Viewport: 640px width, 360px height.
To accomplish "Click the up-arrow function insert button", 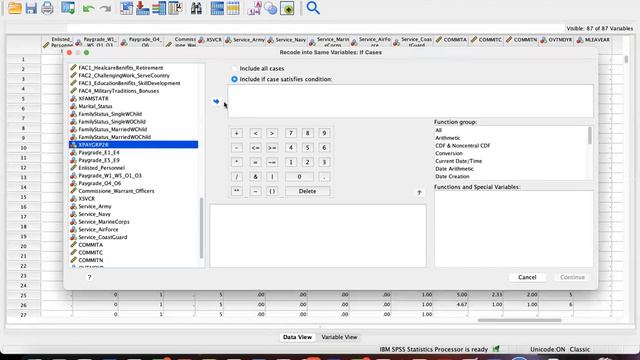I will pyautogui.click(x=419, y=192).
